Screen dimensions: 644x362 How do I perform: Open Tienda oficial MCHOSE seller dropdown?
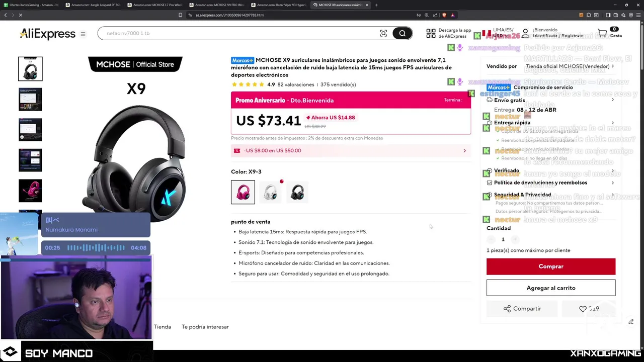point(570,66)
